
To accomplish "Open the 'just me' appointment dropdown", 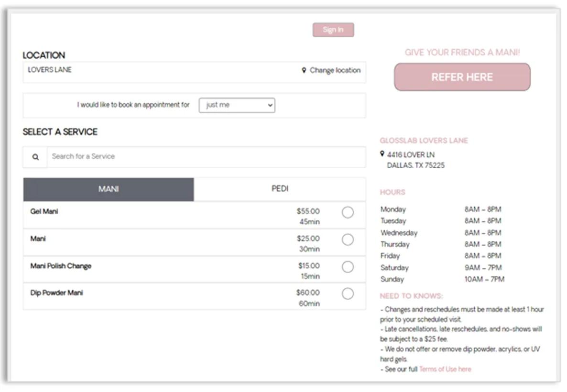I will pyautogui.click(x=237, y=105).
